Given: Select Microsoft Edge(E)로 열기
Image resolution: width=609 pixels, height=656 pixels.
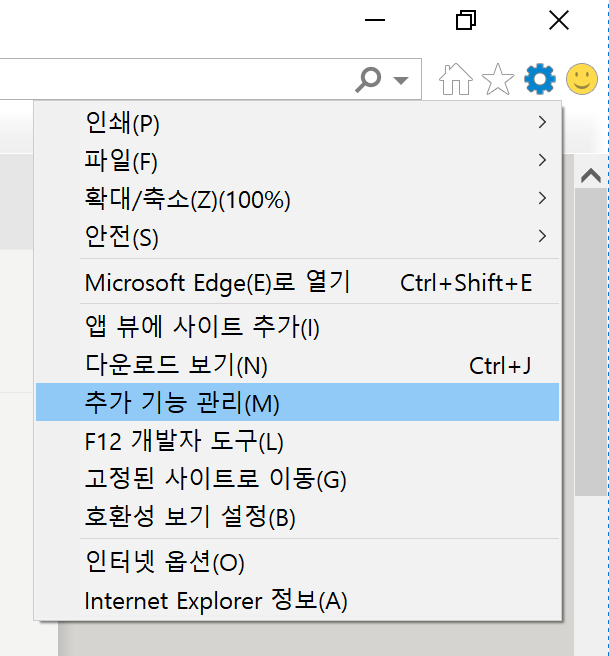Looking at the screenshot, I should tap(297, 282).
